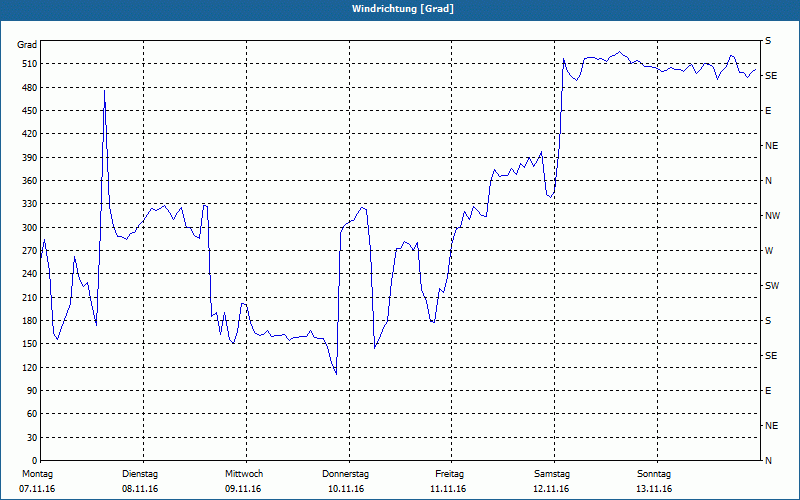The image size is (800, 500).
Task: Click the date '09.11.16'
Action: tap(243, 489)
